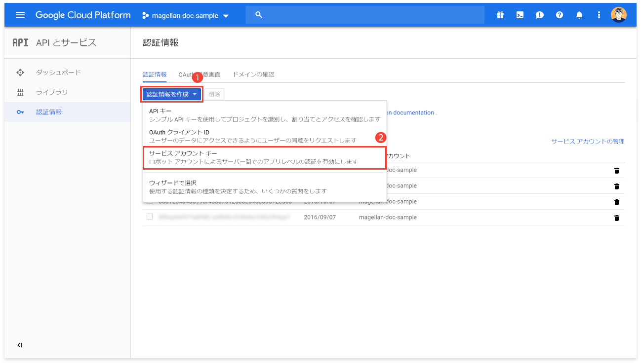
Task: Click the library icon in sidebar
Action: [x=20, y=92]
